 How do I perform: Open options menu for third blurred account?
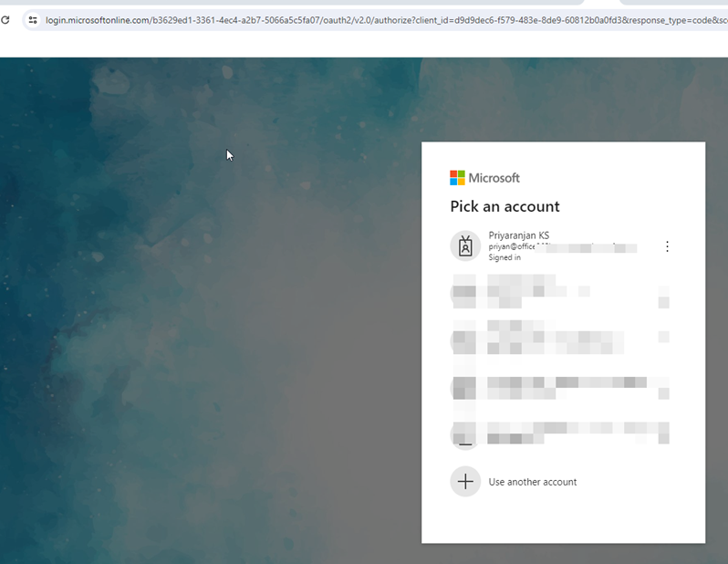tap(665, 388)
